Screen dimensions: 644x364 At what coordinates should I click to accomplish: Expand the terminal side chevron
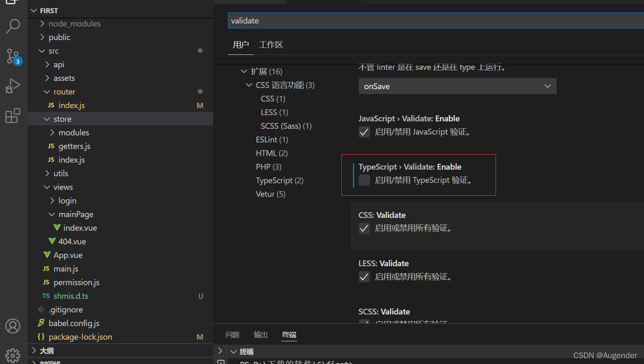pyautogui.click(x=220, y=351)
